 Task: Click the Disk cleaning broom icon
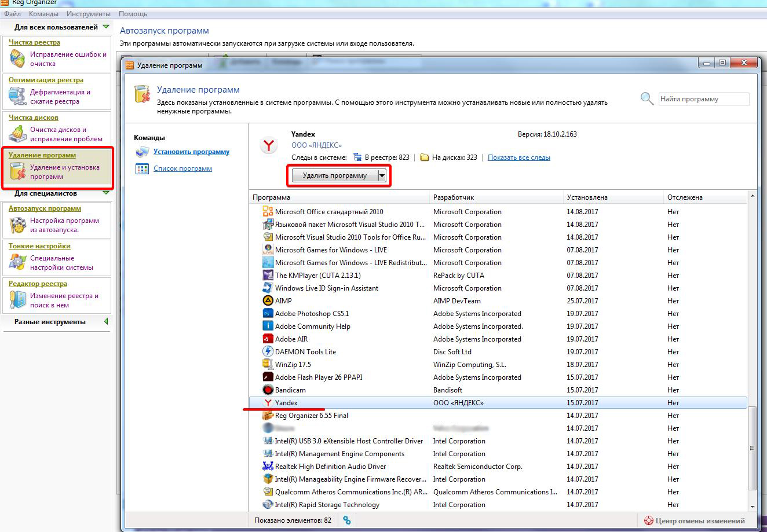click(18, 134)
